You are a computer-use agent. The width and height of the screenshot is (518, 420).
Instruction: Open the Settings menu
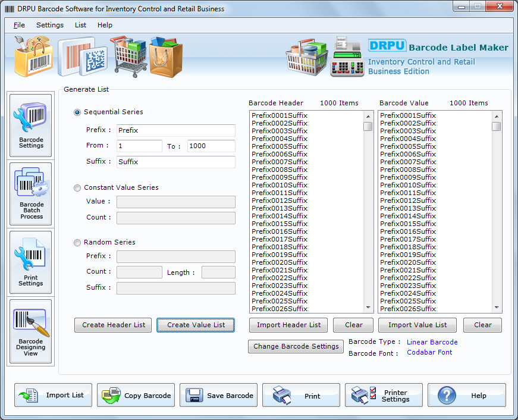(x=49, y=25)
